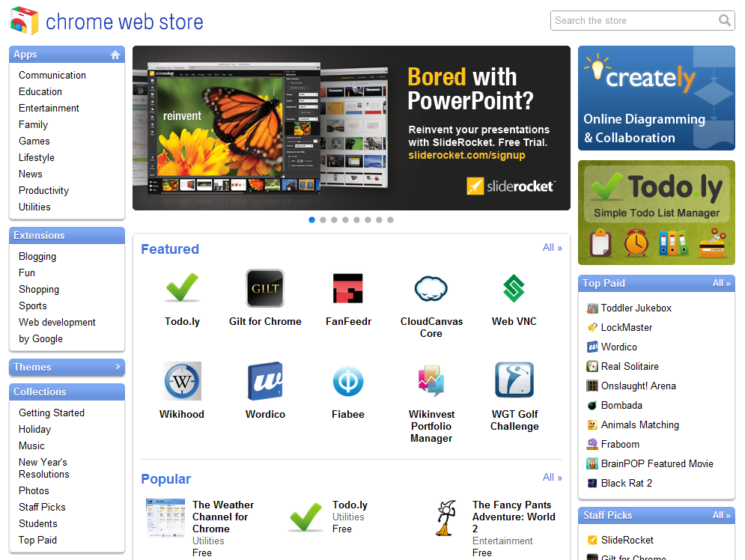
Task: Open the Wikinvest Portfolio Manager icon
Action: tap(431, 381)
